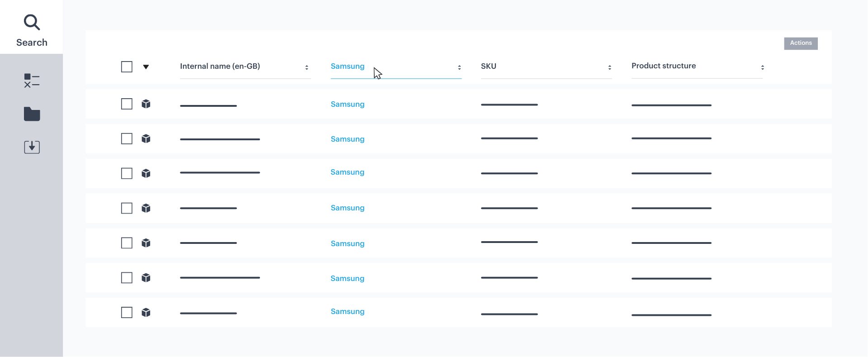This screenshot has height=357, width=868.
Task: Tick the select-all checkbox in the header
Action: click(127, 67)
